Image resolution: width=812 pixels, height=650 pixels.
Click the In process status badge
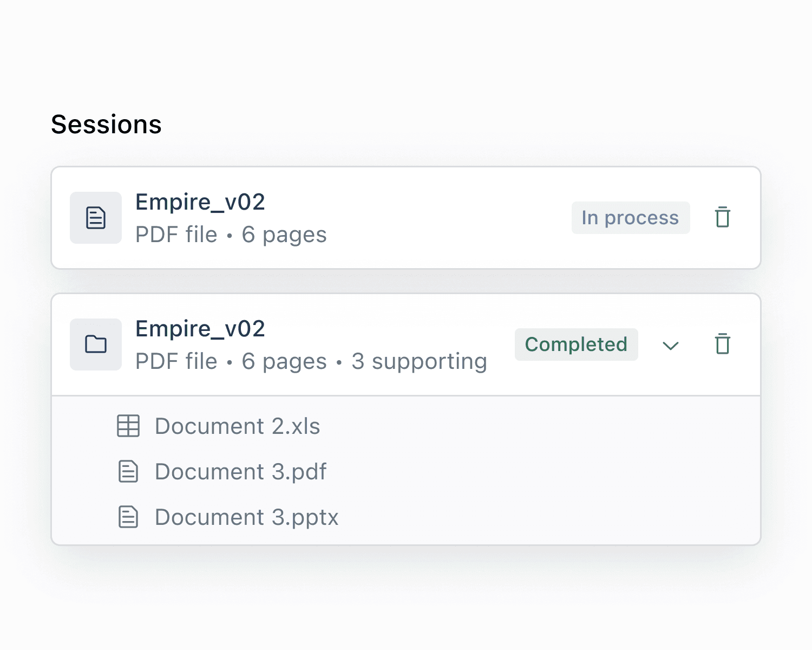630,218
